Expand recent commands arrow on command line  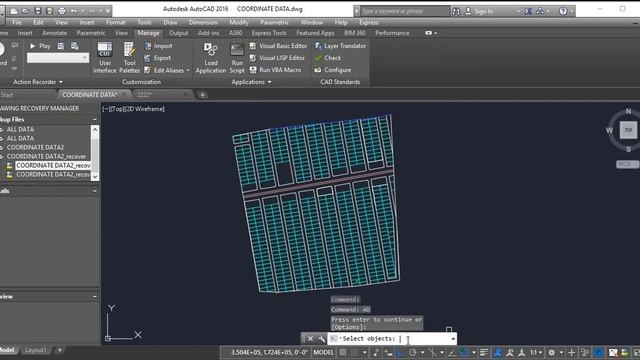453,339
